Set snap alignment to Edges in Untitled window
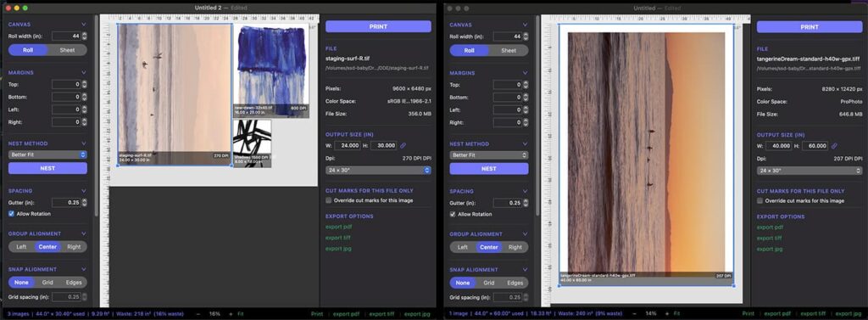Image resolution: width=868 pixels, height=320 pixels. [x=515, y=283]
